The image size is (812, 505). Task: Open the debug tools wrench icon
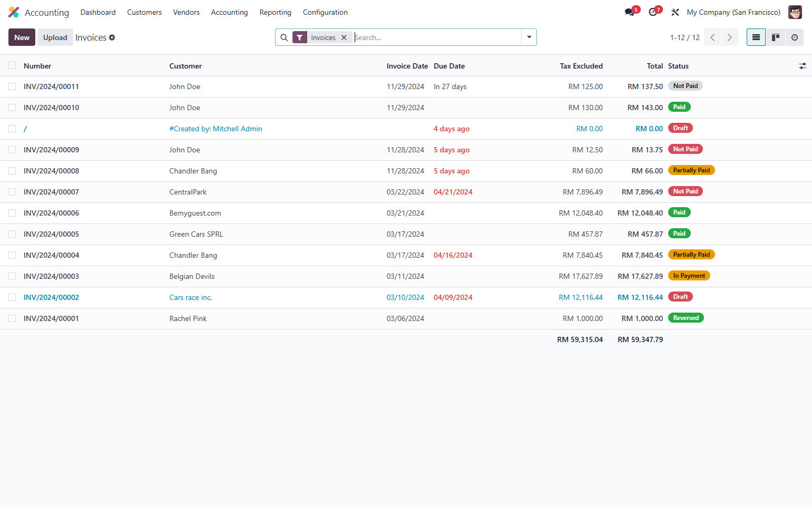coord(675,12)
